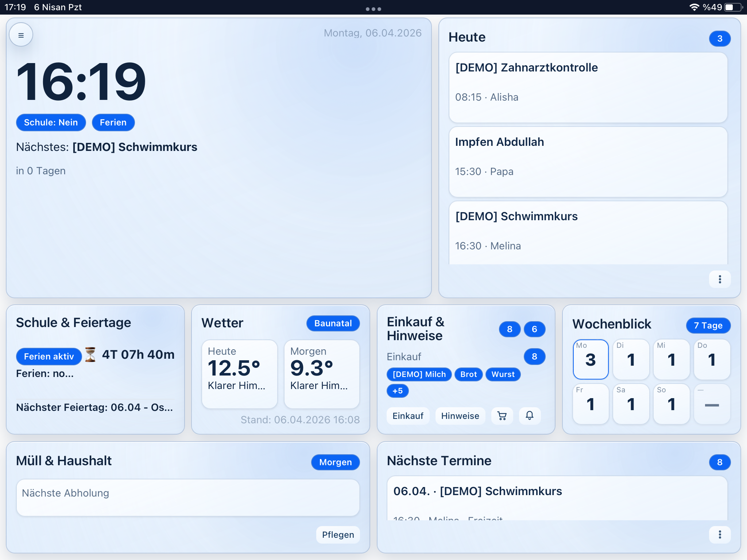This screenshot has height=560, width=747.
Task: Open the 7 Tage range selector
Action: click(708, 326)
